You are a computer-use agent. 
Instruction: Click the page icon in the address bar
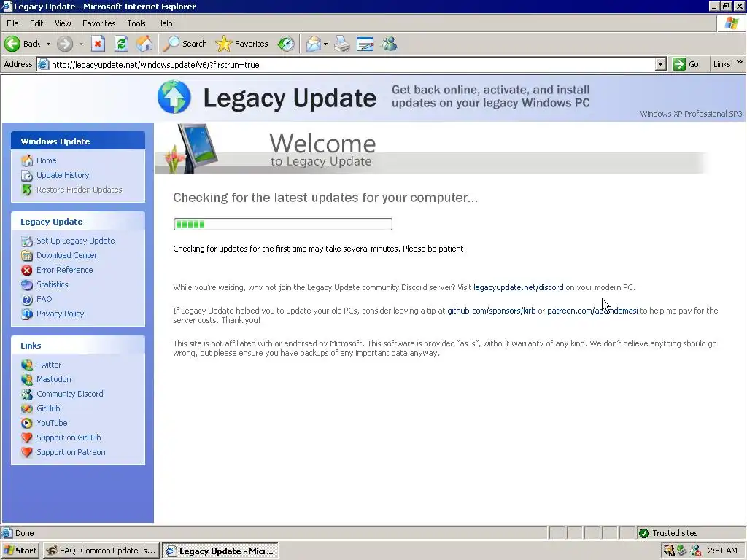coord(43,64)
